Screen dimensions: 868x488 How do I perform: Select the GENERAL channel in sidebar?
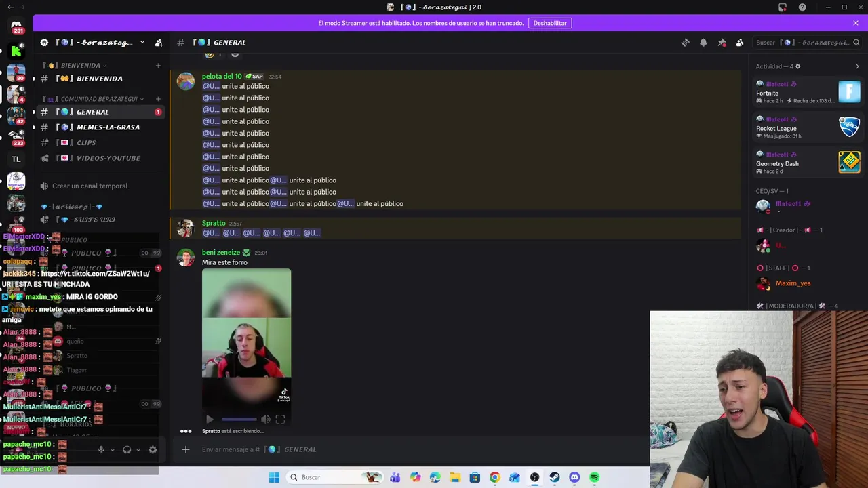pos(100,112)
